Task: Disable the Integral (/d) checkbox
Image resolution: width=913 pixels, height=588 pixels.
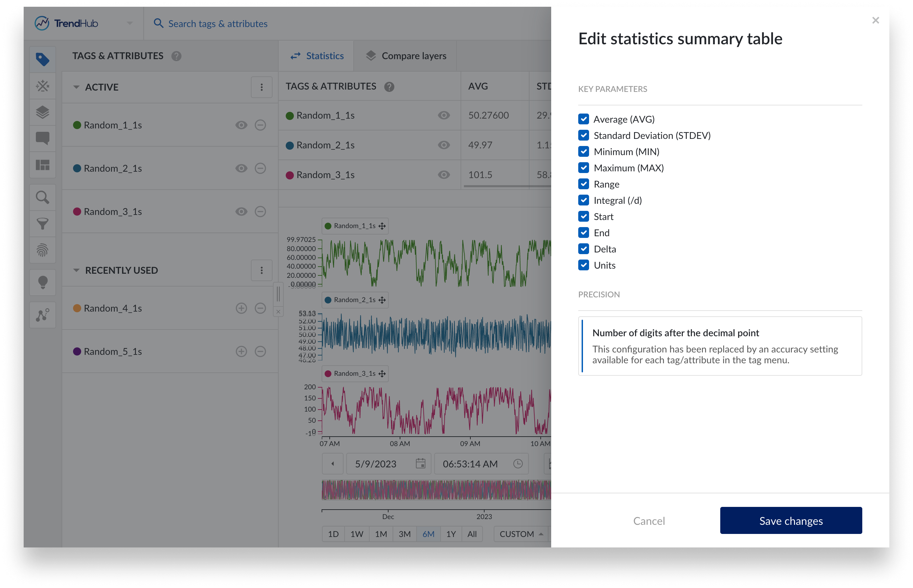Action: click(x=583, y=200)
